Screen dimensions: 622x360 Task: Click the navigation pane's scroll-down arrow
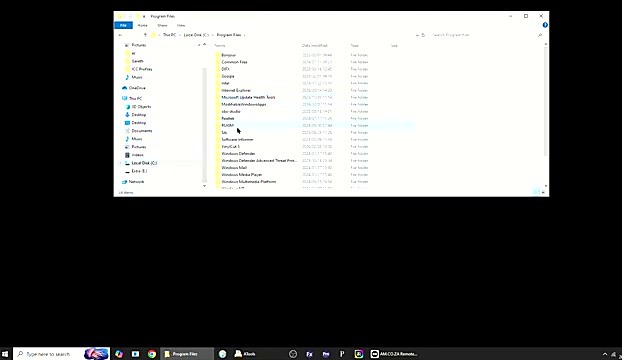pos(204,186)
